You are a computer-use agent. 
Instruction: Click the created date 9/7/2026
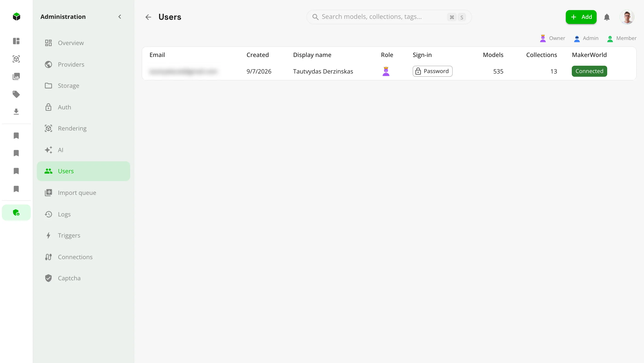point(259,71)
